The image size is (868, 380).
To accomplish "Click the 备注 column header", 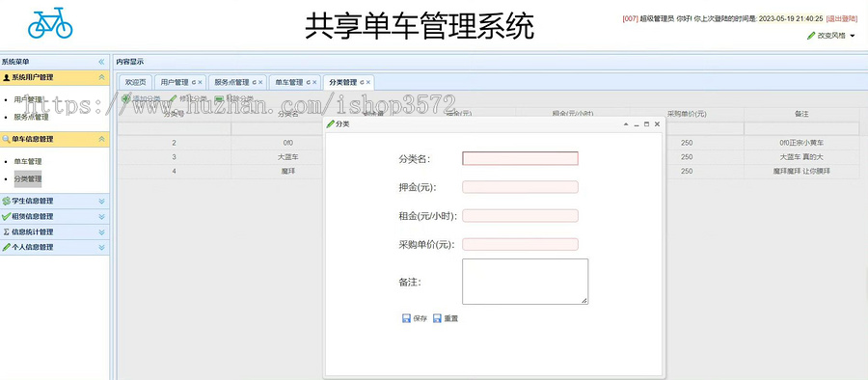I will [x=801, y=114].
